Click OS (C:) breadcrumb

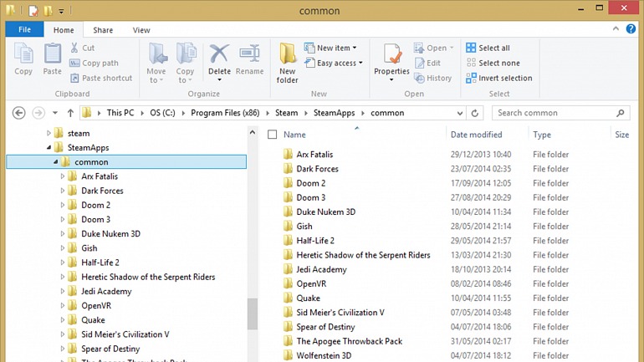coord(162,113)
